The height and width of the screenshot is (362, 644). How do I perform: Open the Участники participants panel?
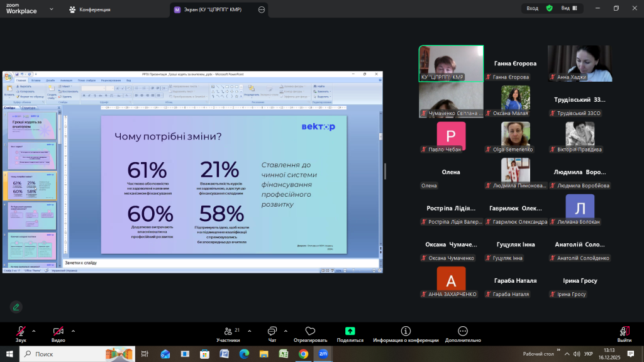[x=228, y=334]
